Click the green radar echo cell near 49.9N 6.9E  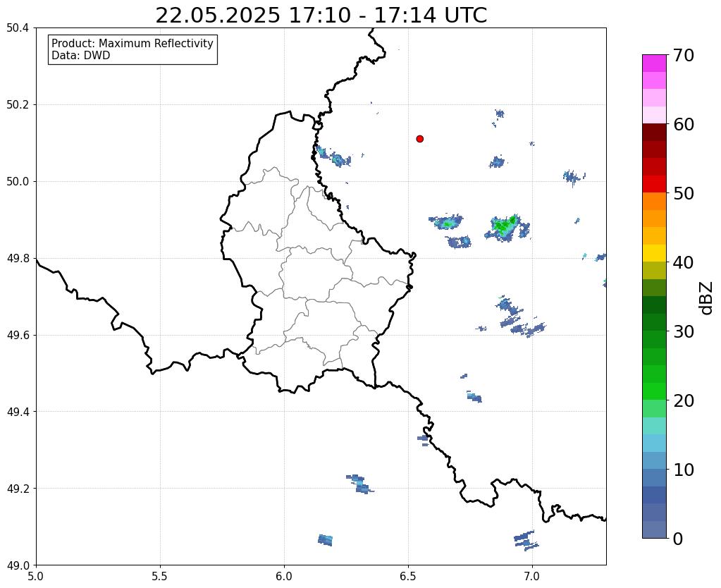click(507, 227)
